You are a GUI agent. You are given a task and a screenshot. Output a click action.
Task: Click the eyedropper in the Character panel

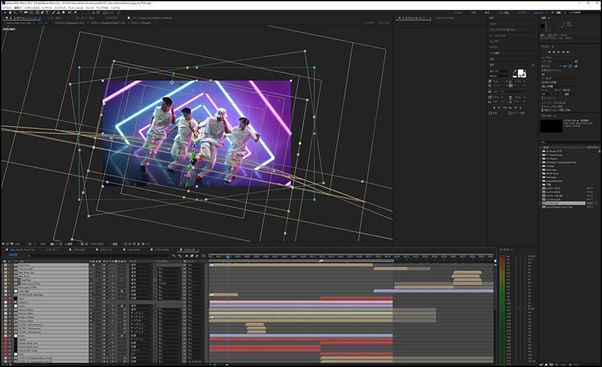pyautogui.click(x=514, y=71)
